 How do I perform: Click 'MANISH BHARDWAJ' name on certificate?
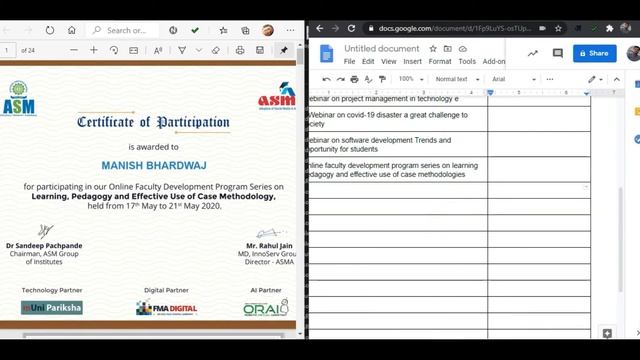pos(154,165)
